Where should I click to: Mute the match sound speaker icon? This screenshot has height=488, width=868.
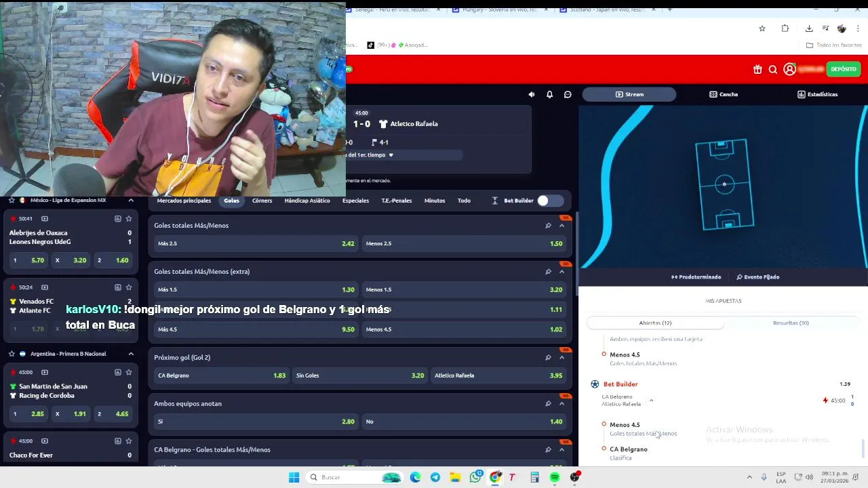point(531,94)
